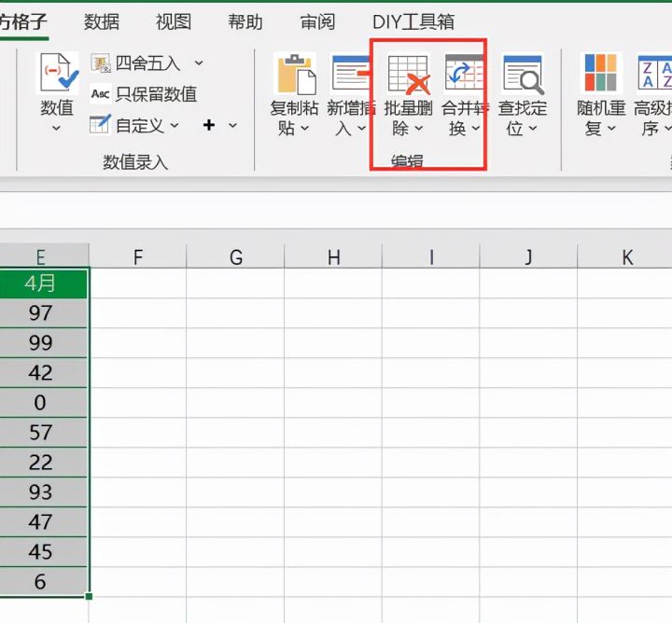Expand the 复制粘贴 dropdown label
Screen dimensions: 672x623
pyautogui.click(x=294, y=118)
